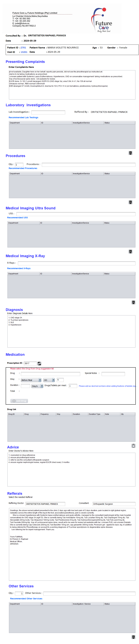Click Patient ID 2701 link

tap(23, 48)
